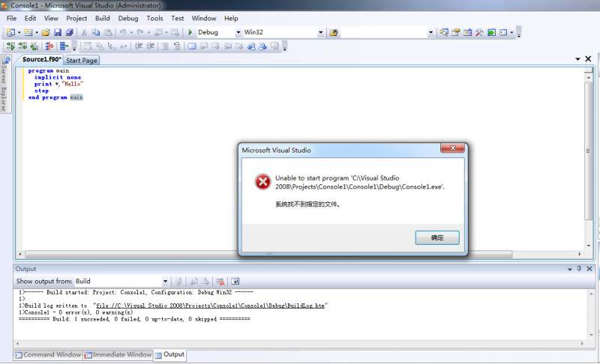
Task: Click the Copy icon in the toolbar
Action: point(96,32)
